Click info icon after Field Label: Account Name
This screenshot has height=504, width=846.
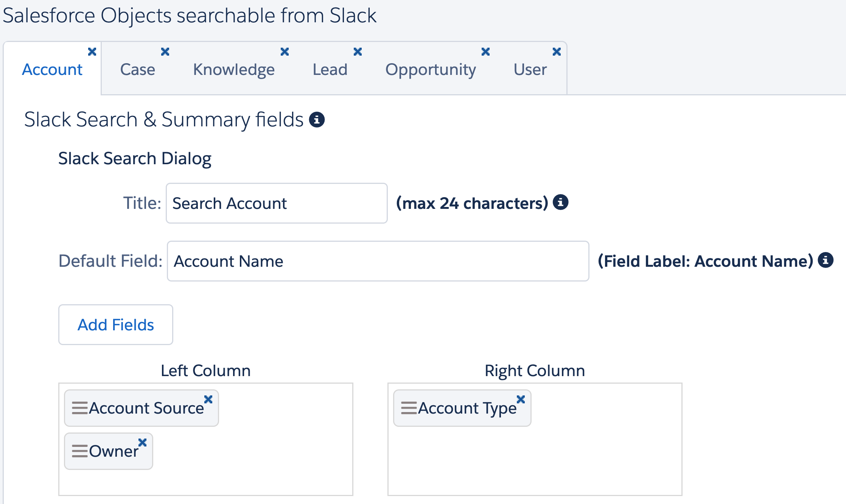825,260
